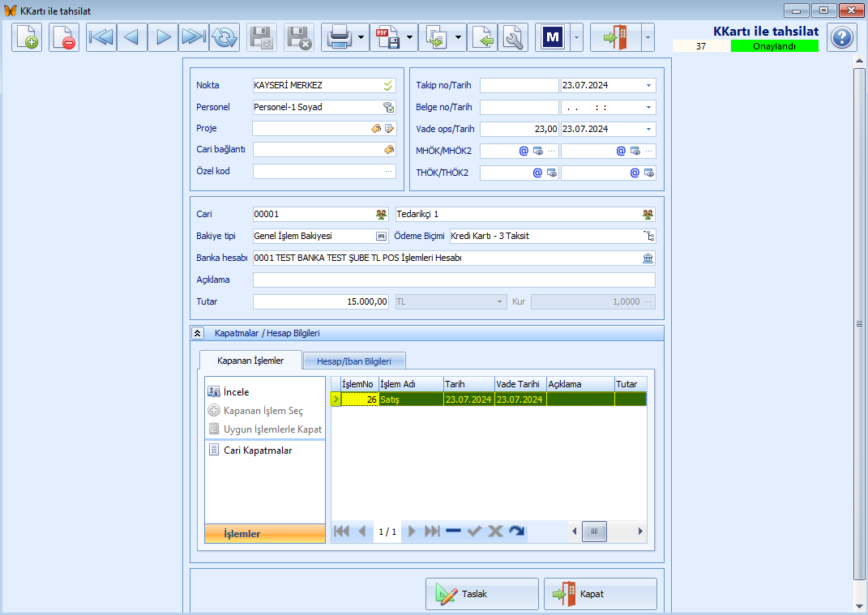Select the Kapanan İşlemler tab

[x=250, y=361]
